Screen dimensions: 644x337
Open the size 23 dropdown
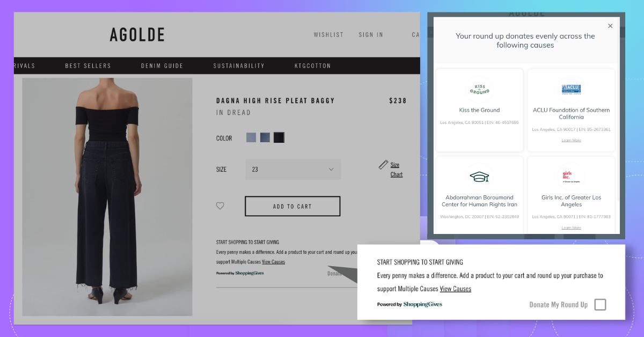point(293,170)
